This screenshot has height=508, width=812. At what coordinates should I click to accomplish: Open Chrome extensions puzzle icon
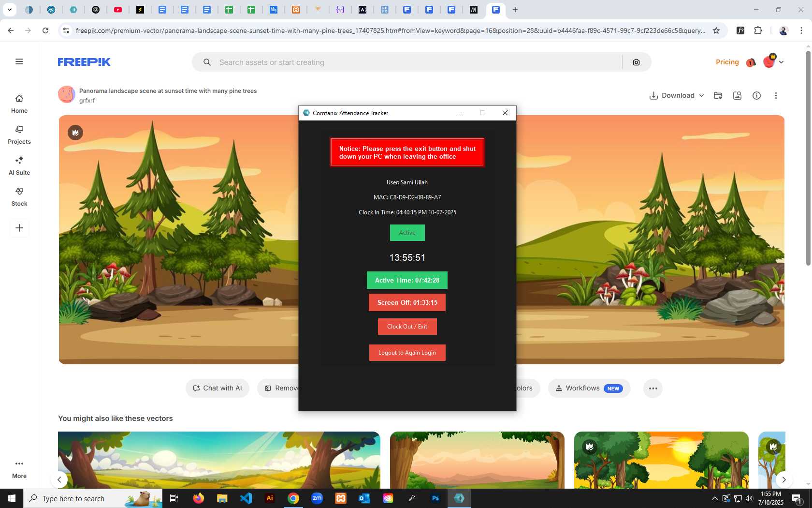758,30
